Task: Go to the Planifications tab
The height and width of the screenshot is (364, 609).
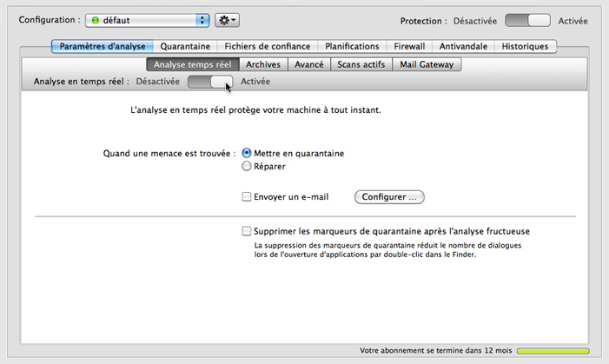Action: 352,46
